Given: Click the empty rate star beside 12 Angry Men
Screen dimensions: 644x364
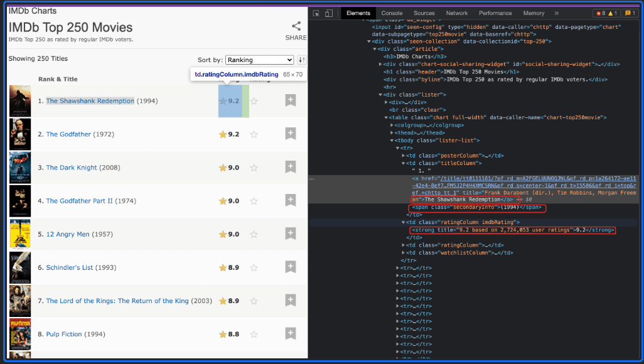Looking at the screenshot, I should [254, 233].
